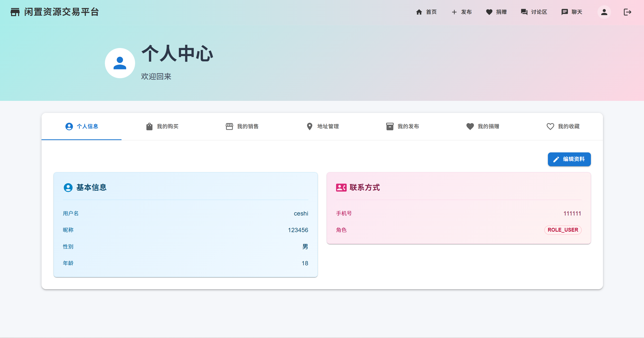Click the shopping bag icon on 我的购买 tab

pyautogui.click(x=149, y=126)
